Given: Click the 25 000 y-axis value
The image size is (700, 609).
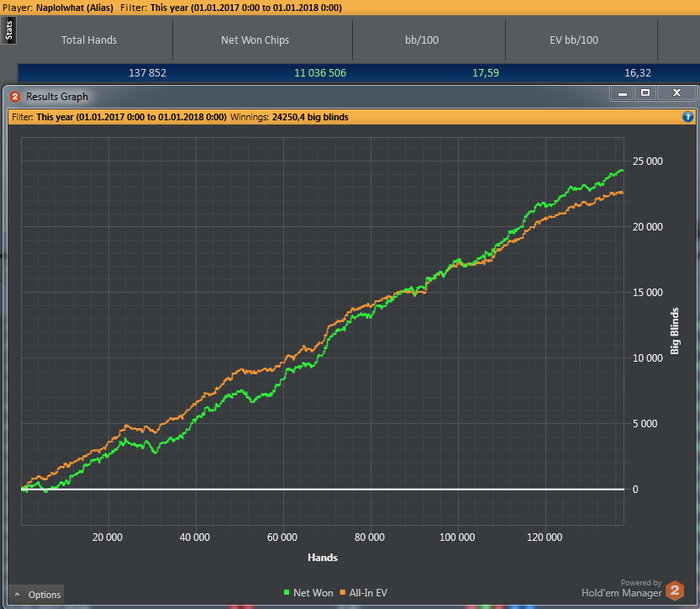Looking at the screenshot, I should click(647, 161).
